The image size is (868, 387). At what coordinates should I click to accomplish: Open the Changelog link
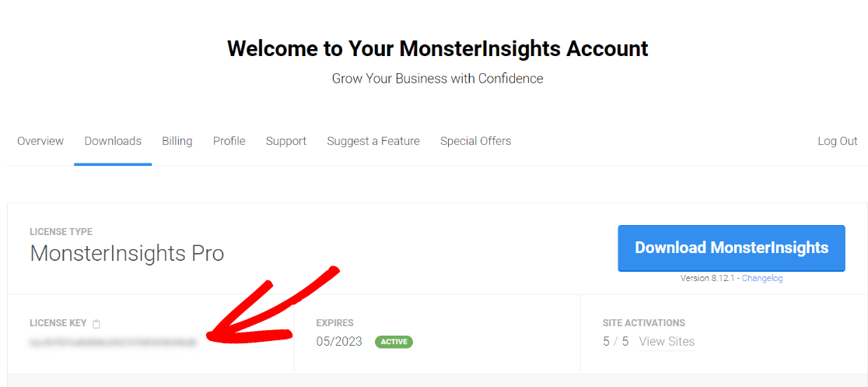(x=762, y=278)
